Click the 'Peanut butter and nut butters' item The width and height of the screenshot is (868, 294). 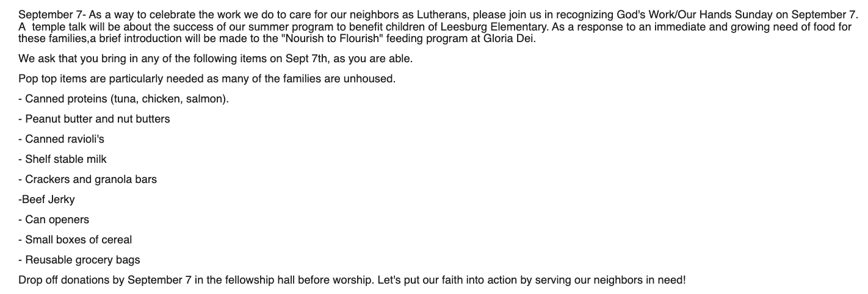tap(94, 119)
